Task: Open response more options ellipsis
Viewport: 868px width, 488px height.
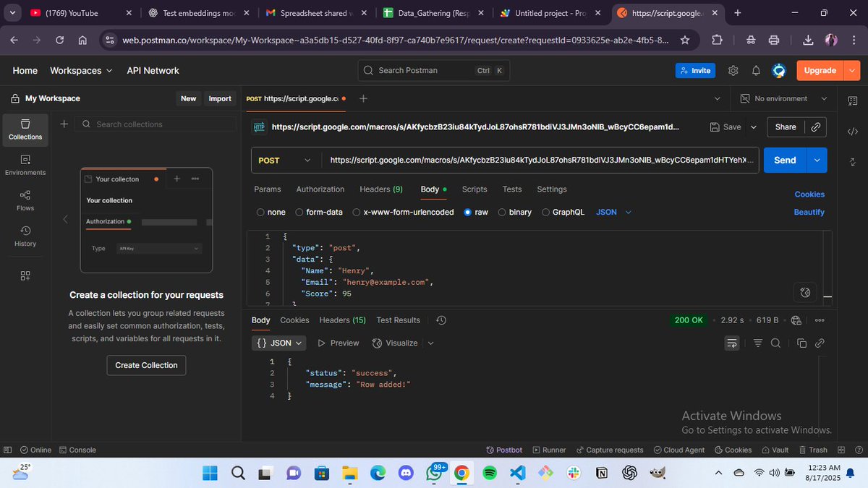Action: coord(820,320)
